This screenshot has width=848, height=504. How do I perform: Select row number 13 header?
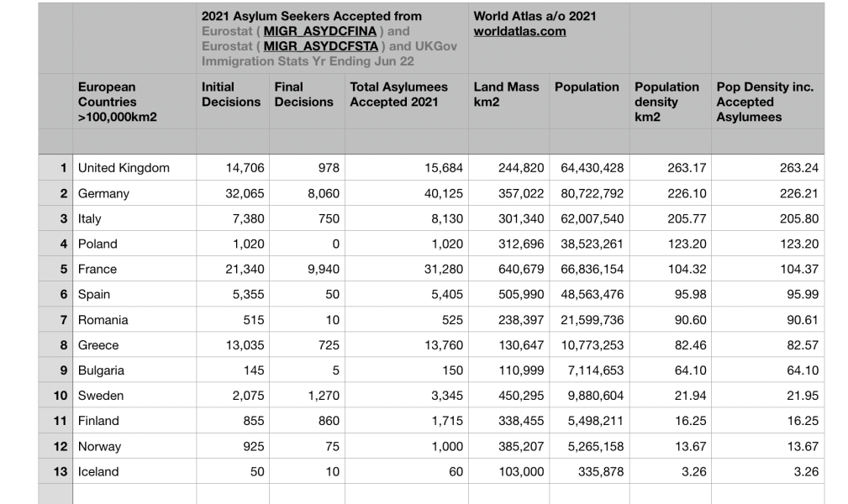click(x=55, y=471)
